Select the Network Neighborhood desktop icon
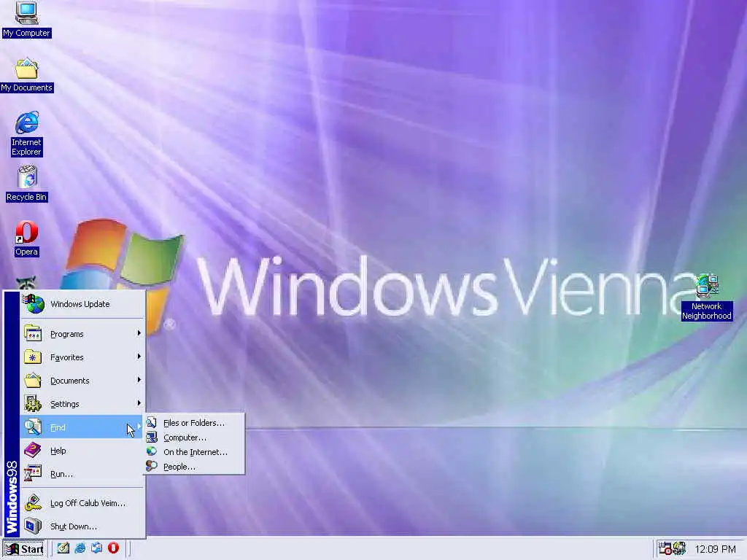This screenshot has width=747, height=560. [706, 297]
